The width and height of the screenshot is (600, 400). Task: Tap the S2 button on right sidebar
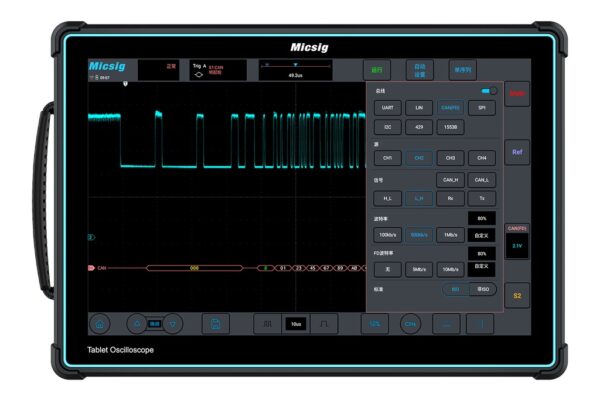[x=517, y=296]
